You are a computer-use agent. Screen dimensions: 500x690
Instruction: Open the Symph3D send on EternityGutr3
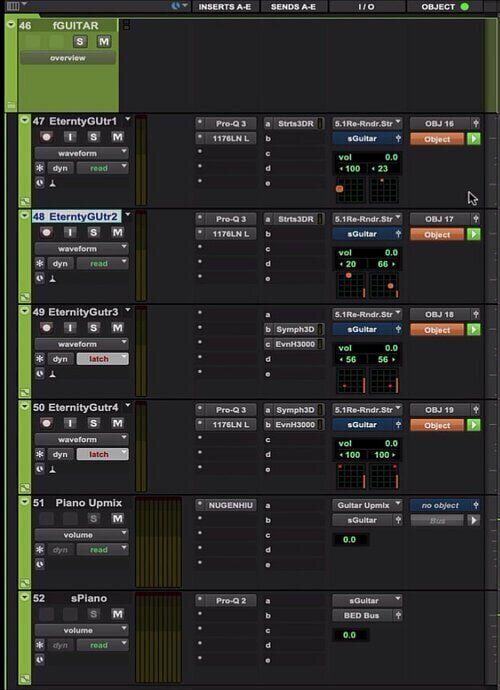pos(295,329)
